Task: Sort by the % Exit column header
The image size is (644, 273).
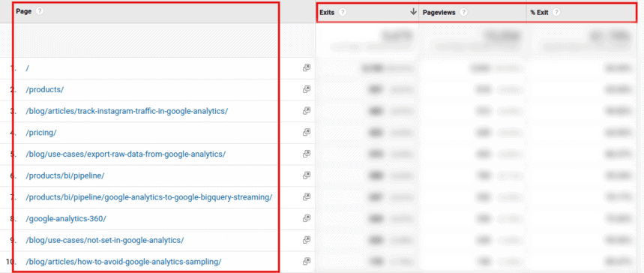Action: 539,12
